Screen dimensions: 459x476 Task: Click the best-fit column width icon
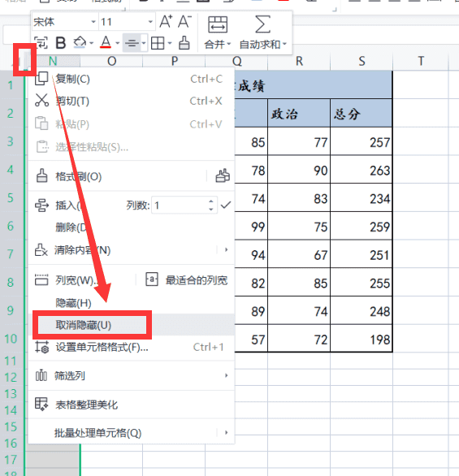click(x=152, y=279)
